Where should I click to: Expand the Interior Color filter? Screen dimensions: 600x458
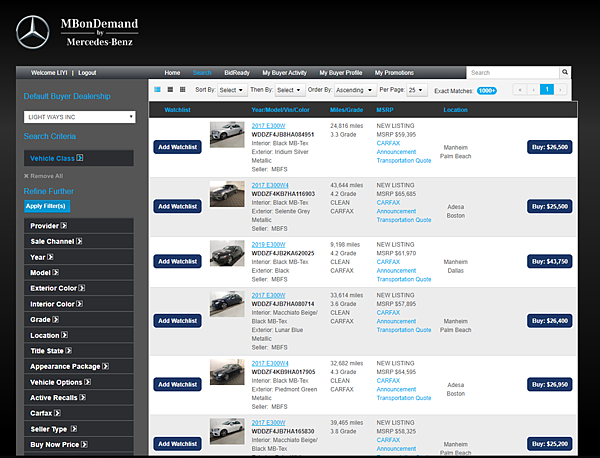click(x=79, y=304)
